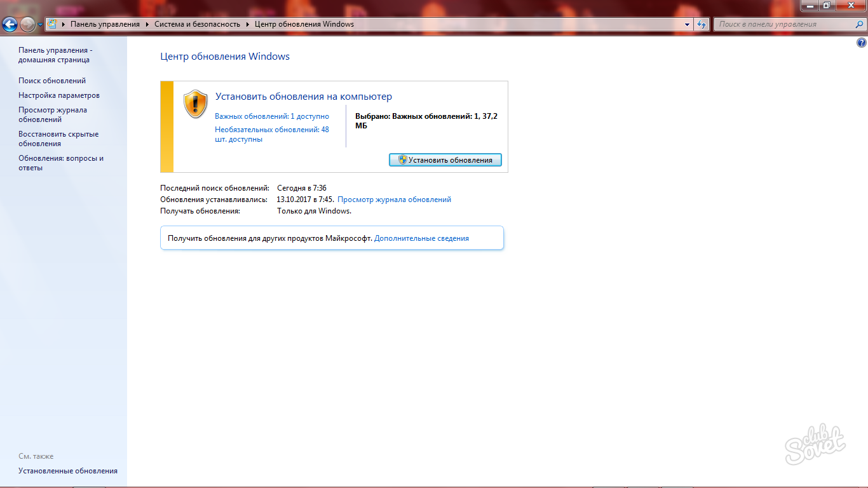Open 'Панель управления' breadcrumb segment

click(105, 24)
